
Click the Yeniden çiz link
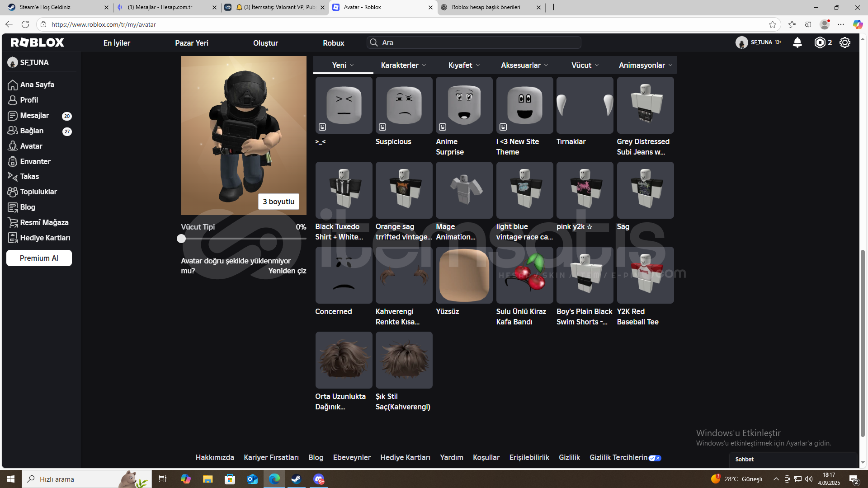[287, 271]
